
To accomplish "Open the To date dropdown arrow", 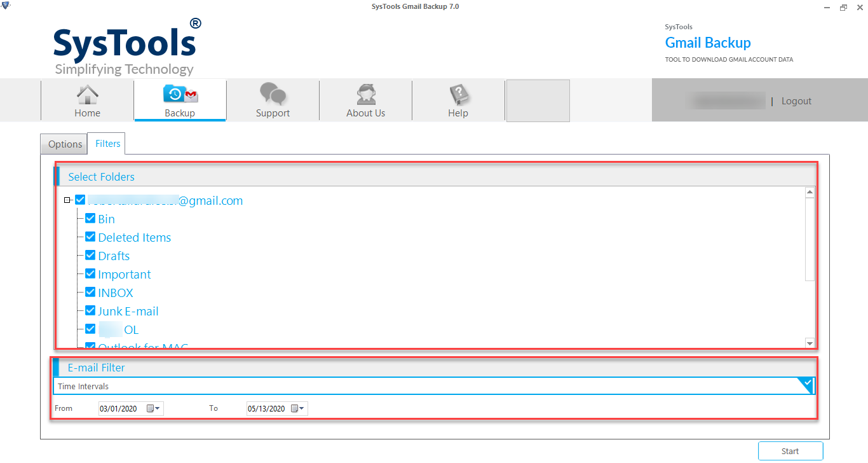I will pyautogui.click(x=302, y=408).
